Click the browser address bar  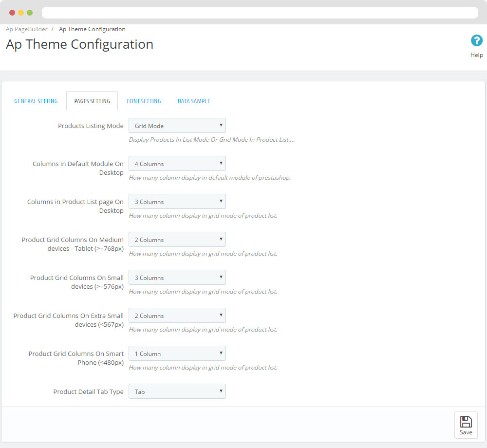260,13
